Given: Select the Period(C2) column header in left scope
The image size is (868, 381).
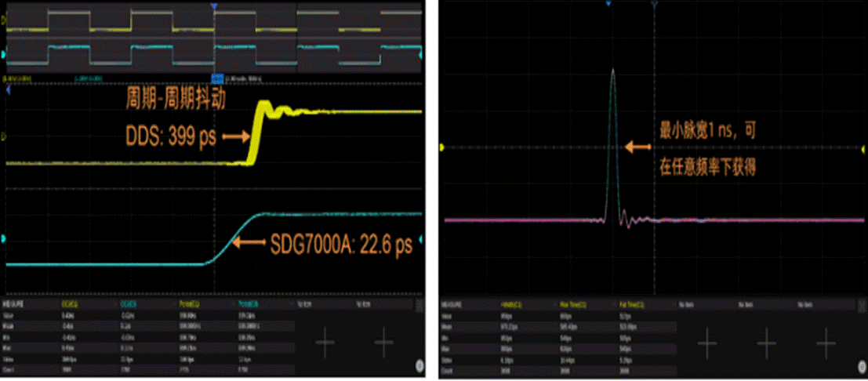Looking at the screenshot, I should point(247,304).
